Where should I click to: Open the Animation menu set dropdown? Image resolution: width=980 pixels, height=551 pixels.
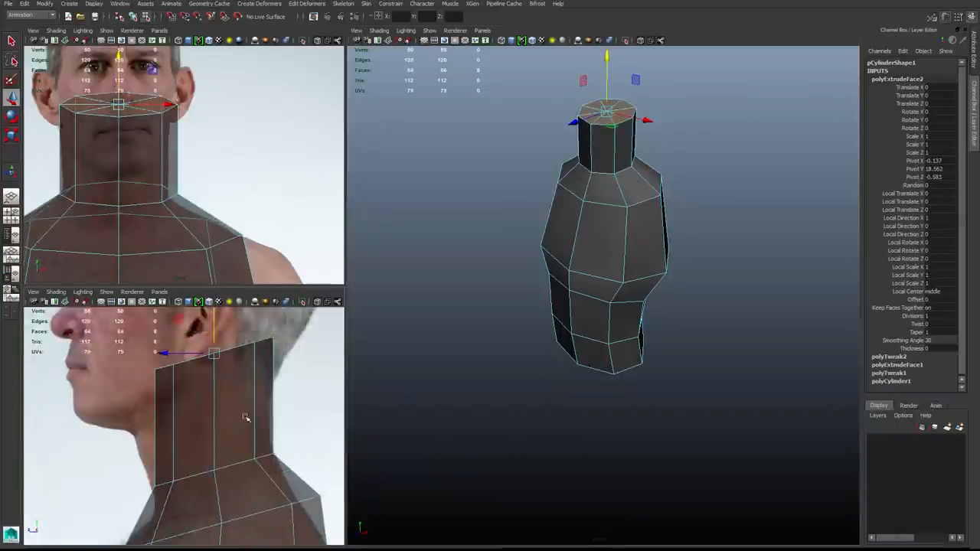point(31,15)
